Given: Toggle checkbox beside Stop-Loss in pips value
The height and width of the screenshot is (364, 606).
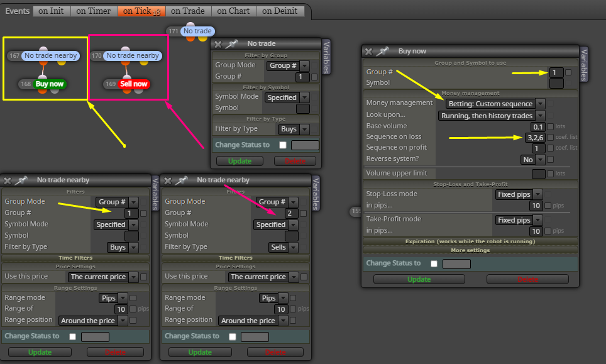Looking at the screenshot, I should point(548,206).
